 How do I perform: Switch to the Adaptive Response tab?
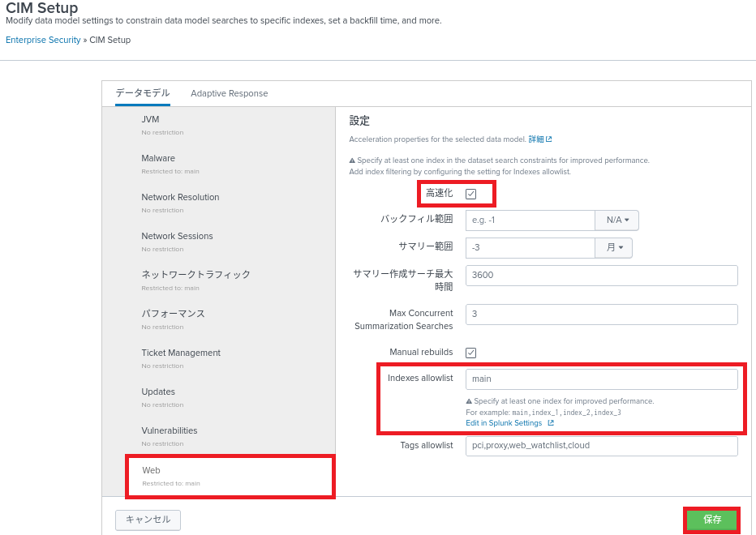[229, 93]
